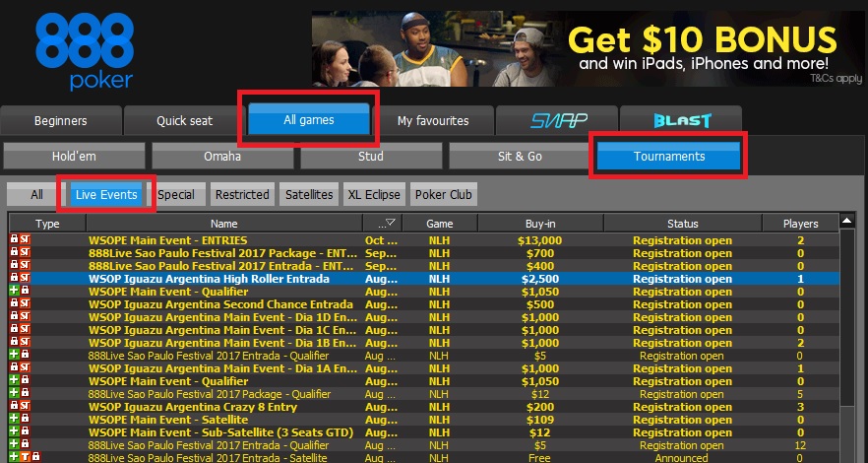Click lock icon on Sao Paulo Package - Qualifier row
Viewport: 868px width, 463px height.
click(x=25, y=394)
